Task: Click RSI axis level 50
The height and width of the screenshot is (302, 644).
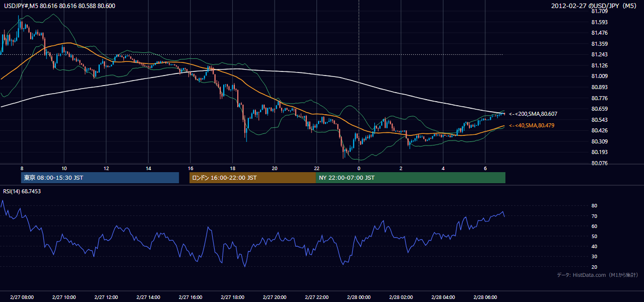Action: point(595,236)
